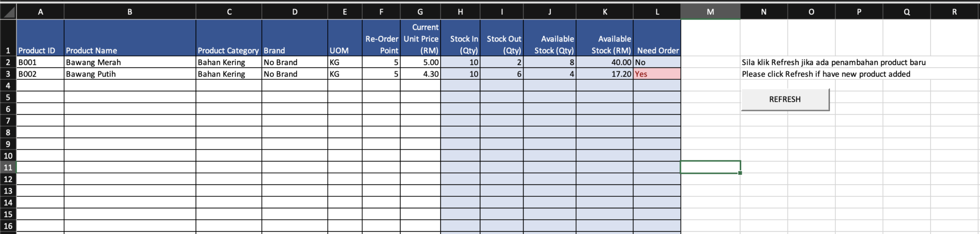Click the select-all corner triangle
This screenshot has height=234, width=980.
8,12
